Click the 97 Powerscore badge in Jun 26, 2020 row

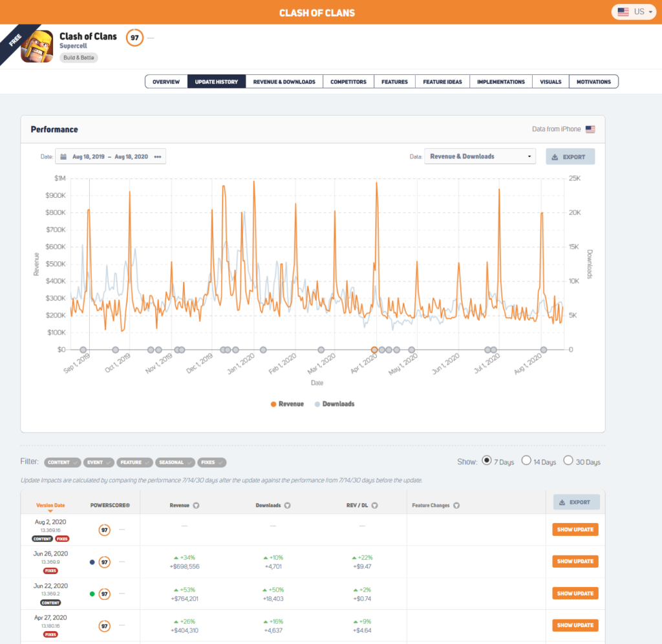click(104, 562)
